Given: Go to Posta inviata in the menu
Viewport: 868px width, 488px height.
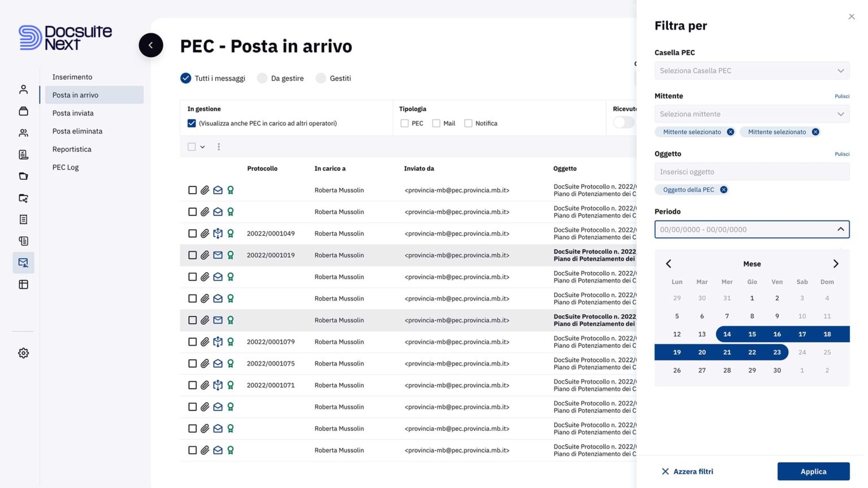Looking at the screenshot, I should tap(72, 112).
